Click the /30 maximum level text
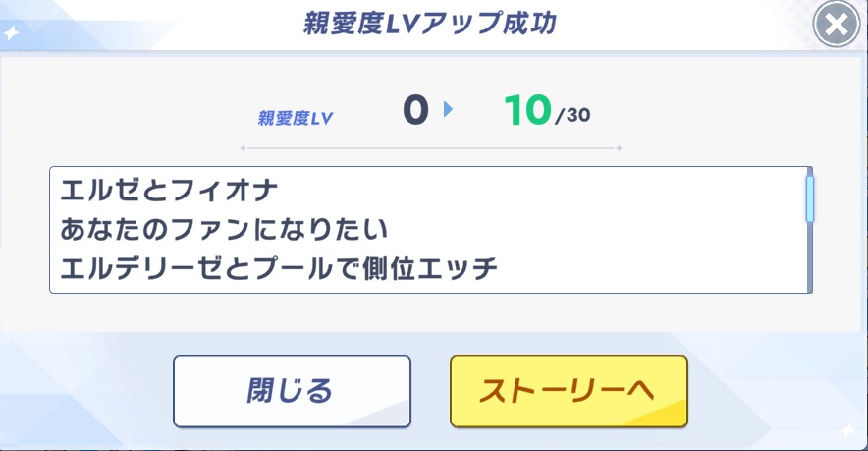This screenshot has width=868, height=451. pyautogui.click(x=572, y=115)
